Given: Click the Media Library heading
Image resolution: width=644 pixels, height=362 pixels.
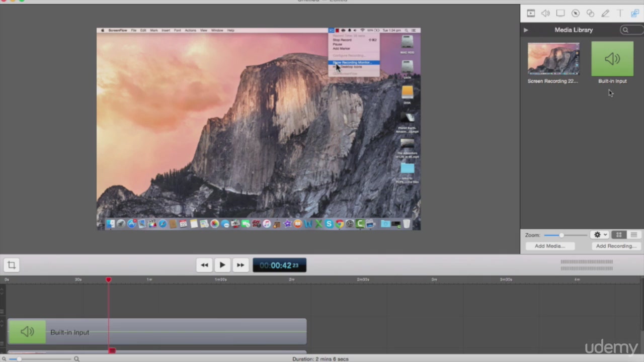Looking at the screenshot, I should click(x=574, y=30).
